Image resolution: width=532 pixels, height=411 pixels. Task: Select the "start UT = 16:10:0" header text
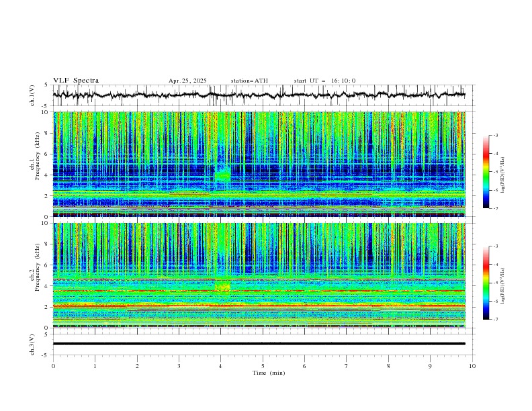coord(324,81)
